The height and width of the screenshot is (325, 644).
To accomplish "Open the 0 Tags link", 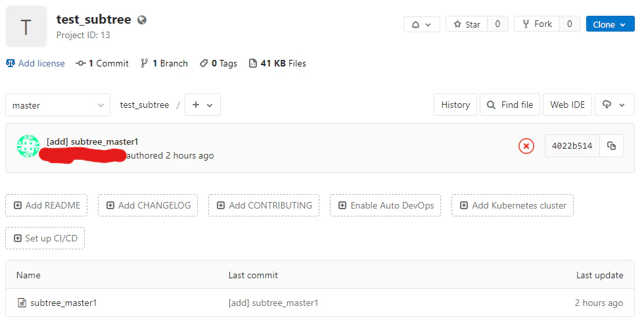I will coord(218,63).
